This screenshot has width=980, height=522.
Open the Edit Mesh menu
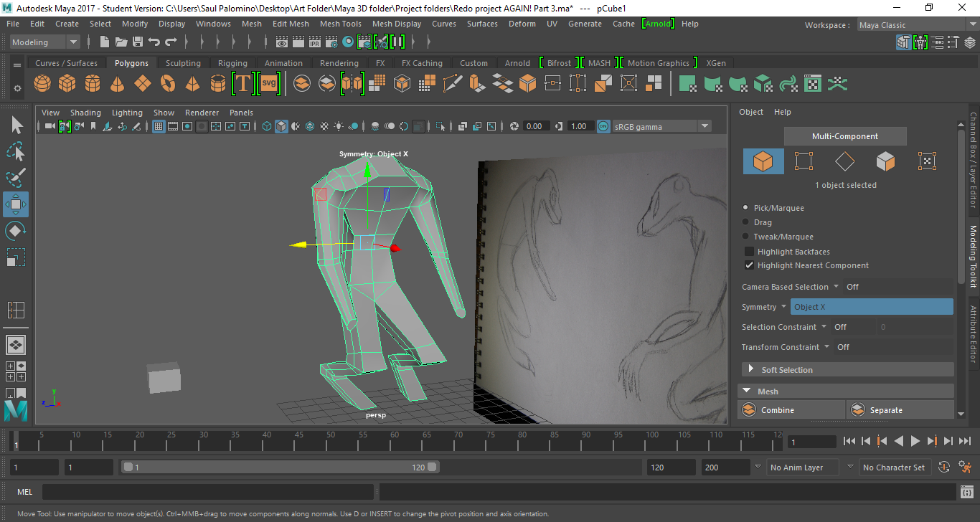click(x=291, y=24)
